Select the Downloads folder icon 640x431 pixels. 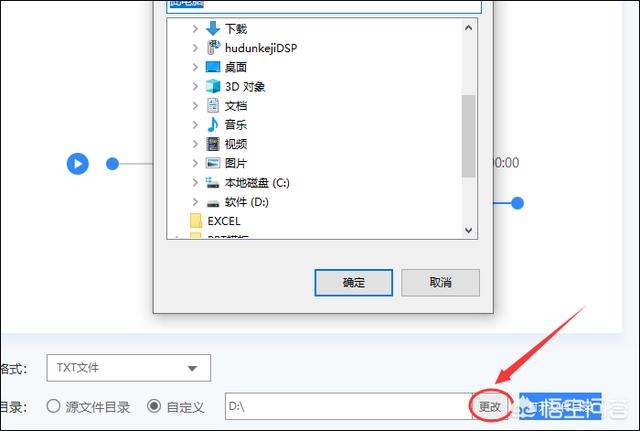pyautogui.click(x=213, y=29)
